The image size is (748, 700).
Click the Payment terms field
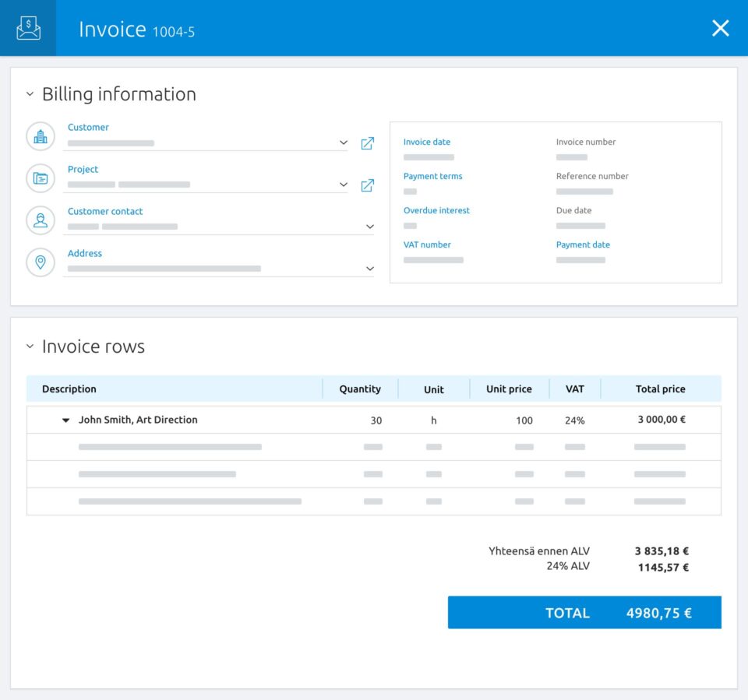(411, 191)
